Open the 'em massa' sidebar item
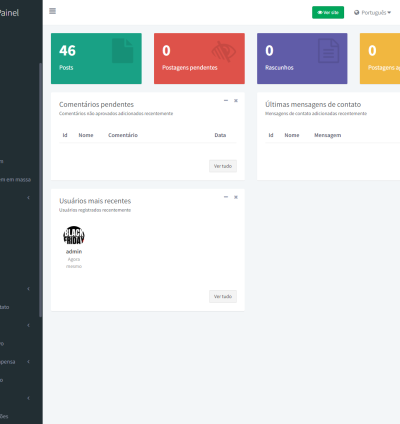This screenshot has width=400, height=424. pos(15,179)
